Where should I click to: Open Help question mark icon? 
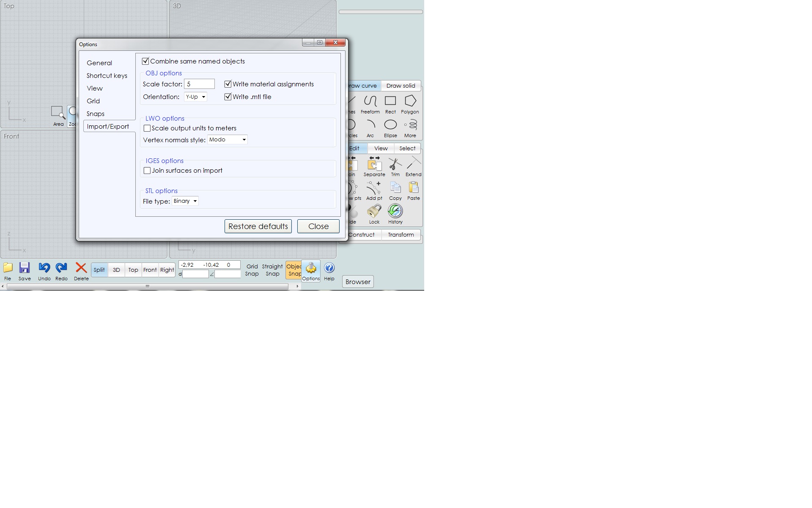click(329, 271)
